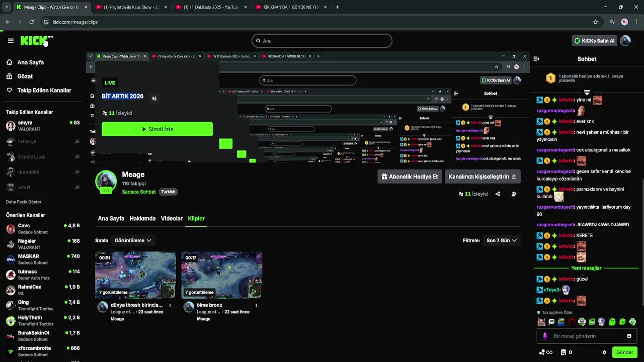Open HolyThoth recommended channel

(x=43, y=321)
